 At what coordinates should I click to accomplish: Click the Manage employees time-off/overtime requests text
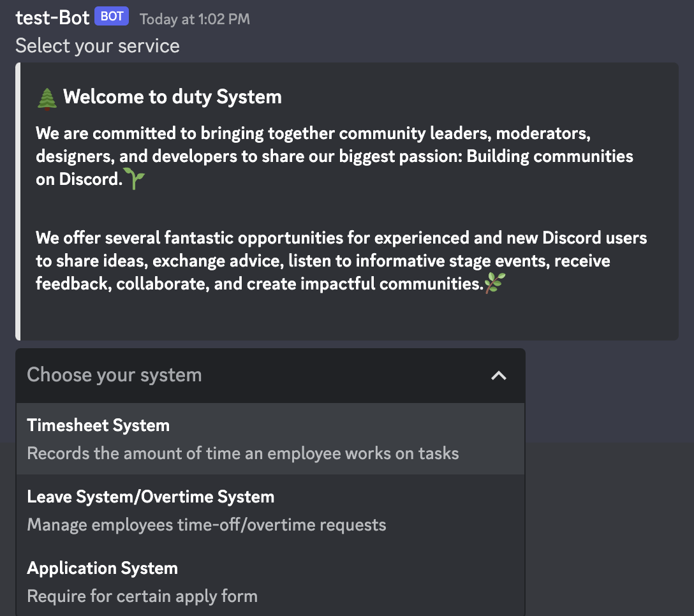[206, 524]
